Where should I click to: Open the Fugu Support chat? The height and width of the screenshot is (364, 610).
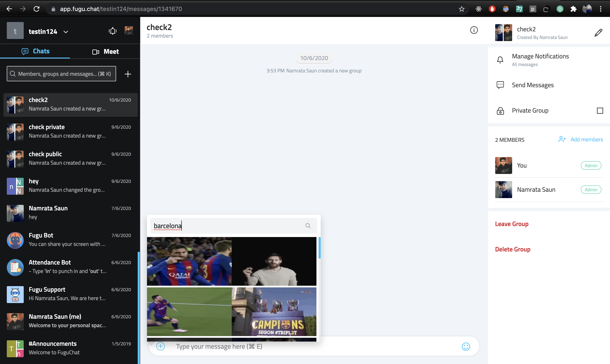pos(70,294)
